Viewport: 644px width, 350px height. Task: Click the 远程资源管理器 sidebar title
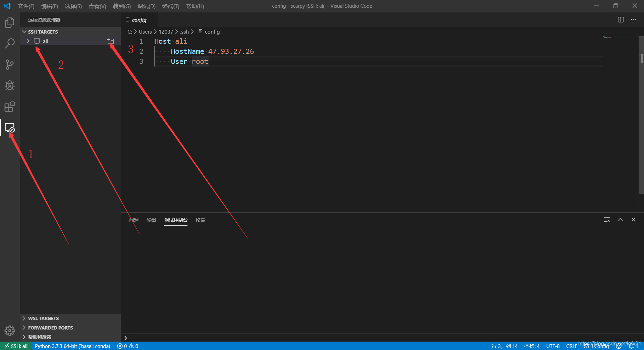(x=44, y=20)
